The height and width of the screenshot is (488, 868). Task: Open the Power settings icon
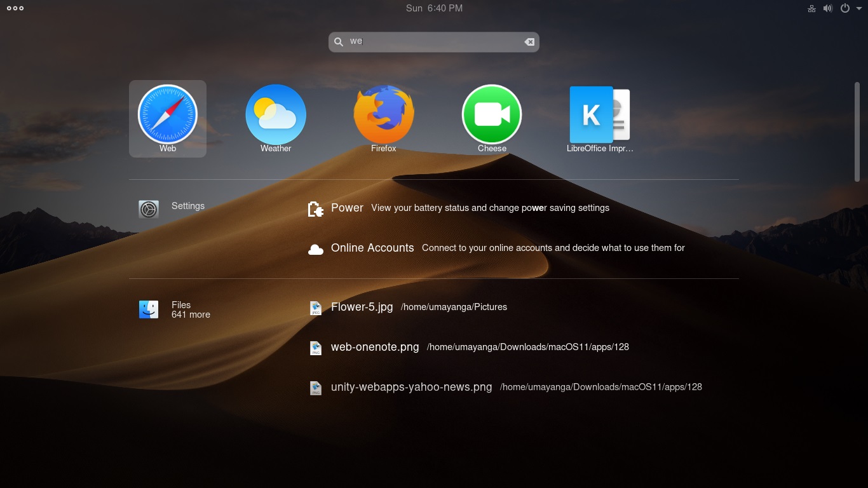click(316, 208)
